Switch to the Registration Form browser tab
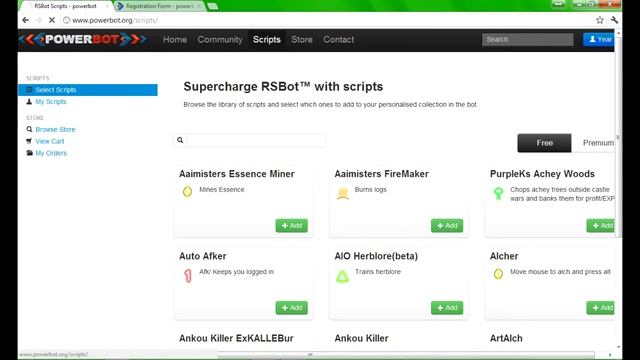The height and width of the screenshot is (360, 640). [x=159, y=6]
